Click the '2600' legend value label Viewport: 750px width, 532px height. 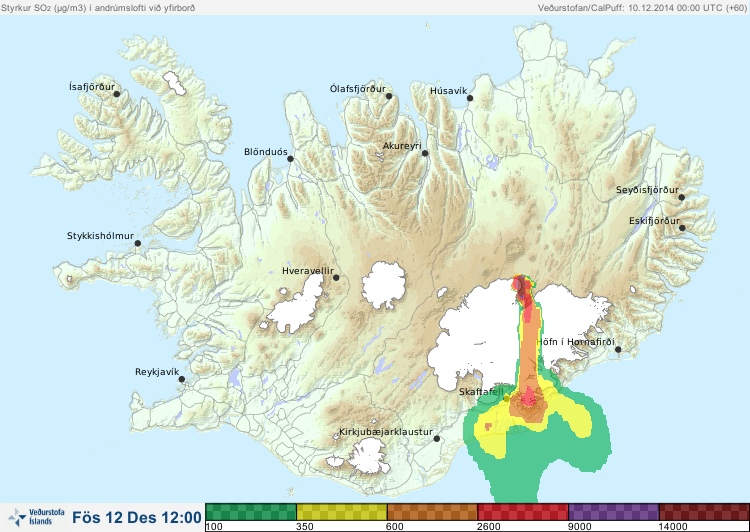489,527
